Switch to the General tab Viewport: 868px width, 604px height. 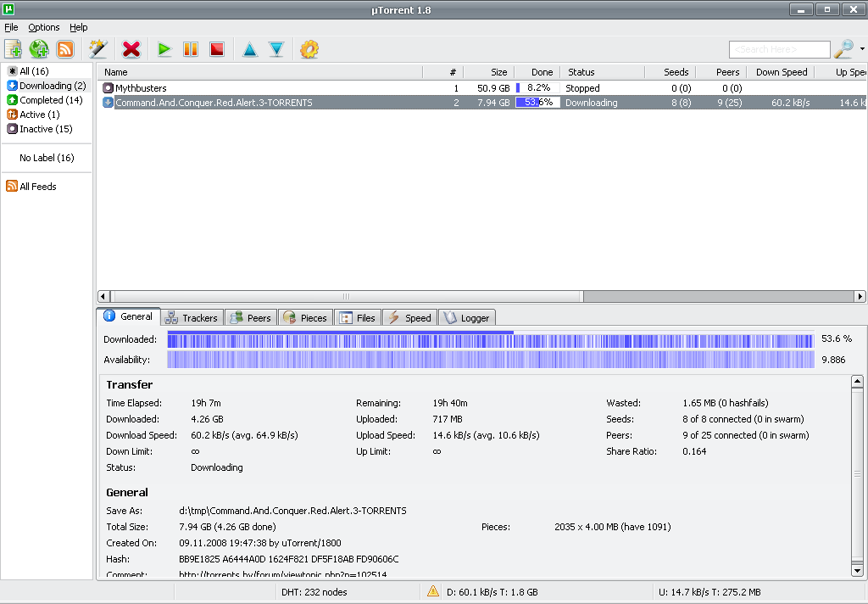129,316
